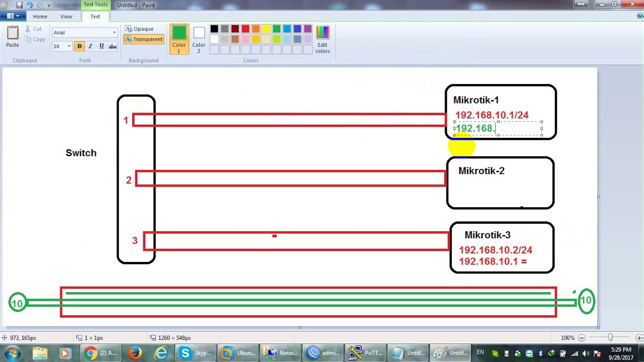Toggle Italic formatting
Screen dimensions: 644x362
(x=91, y=46)
